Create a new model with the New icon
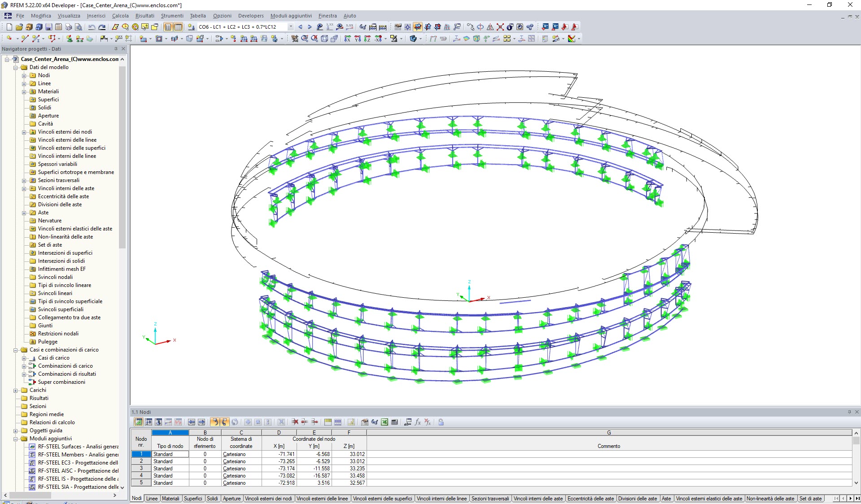The image size is (861, 504). (9, 27)
